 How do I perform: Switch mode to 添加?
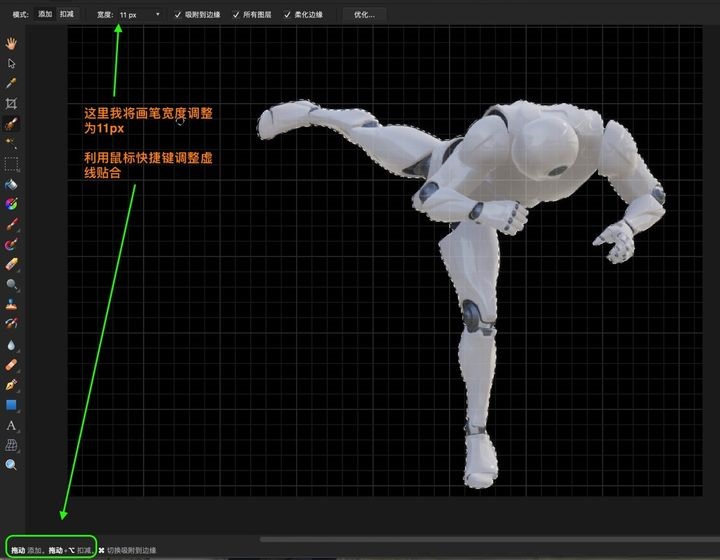(x=45, y=15)
